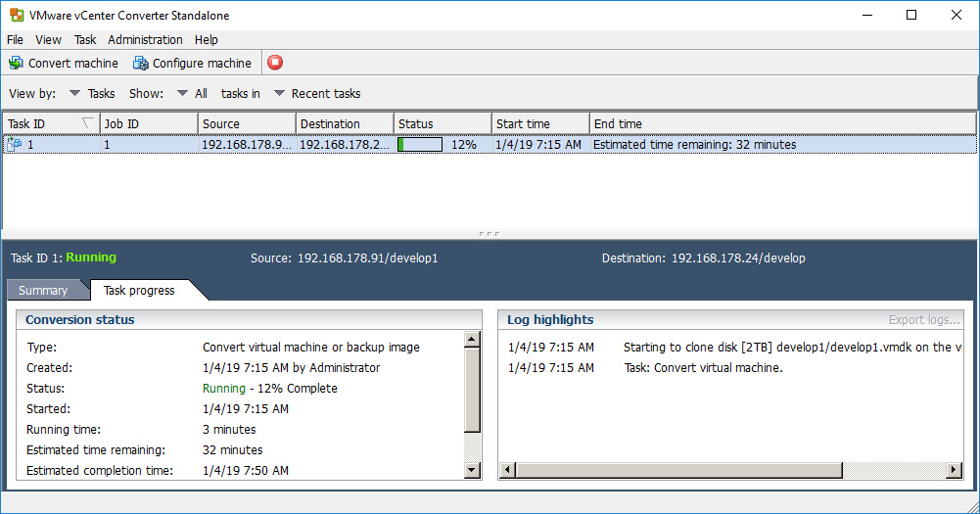Image resolution: width=980 pixels, height=514 pixels.
Task: Click the Conversion status panel heading
Action: (80, 319)
